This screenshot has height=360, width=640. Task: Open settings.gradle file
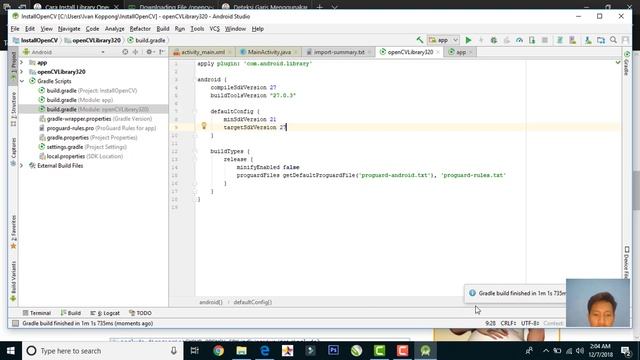pos(82,147)
